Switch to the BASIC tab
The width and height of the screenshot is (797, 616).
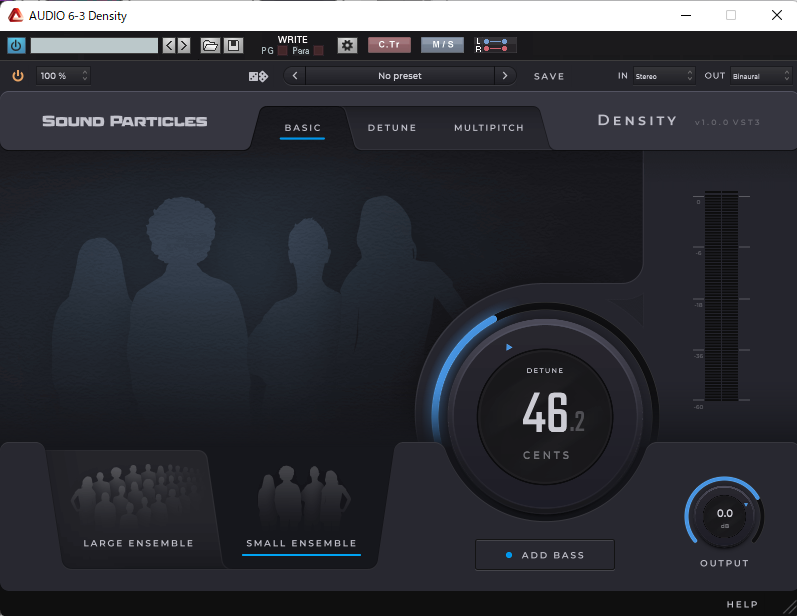pos(302,128)
